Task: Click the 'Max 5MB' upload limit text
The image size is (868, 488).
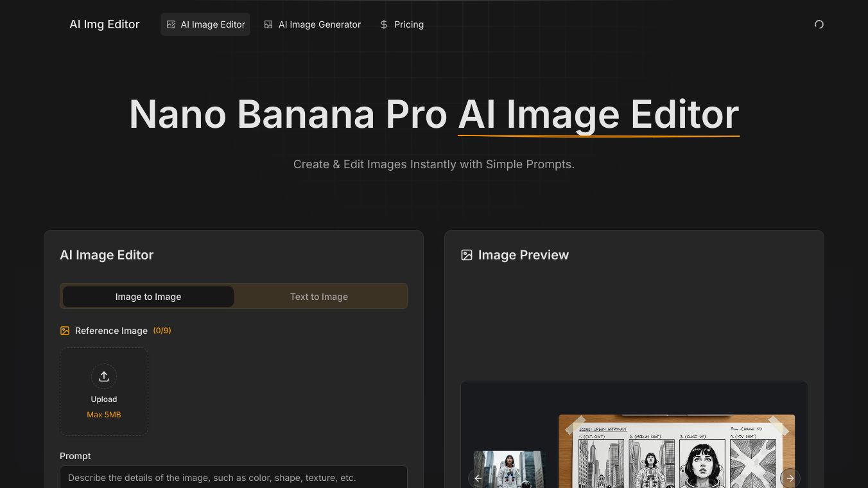Action: click(x=104, y=415)
